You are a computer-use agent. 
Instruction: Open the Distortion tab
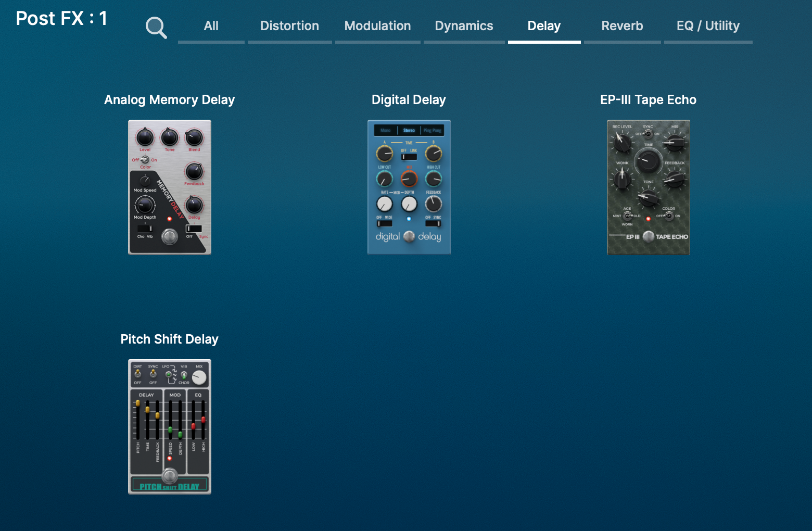pos(289,26)
